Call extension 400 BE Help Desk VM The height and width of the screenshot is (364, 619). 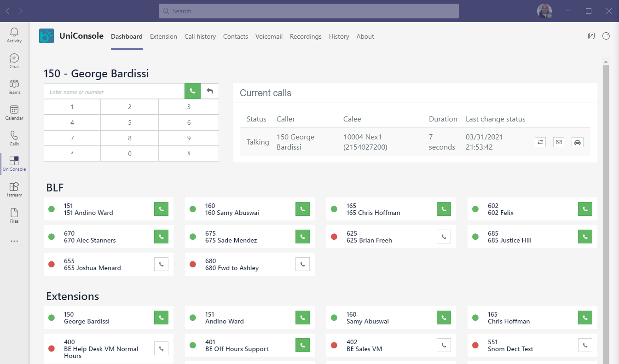click(x=161, y=348)
